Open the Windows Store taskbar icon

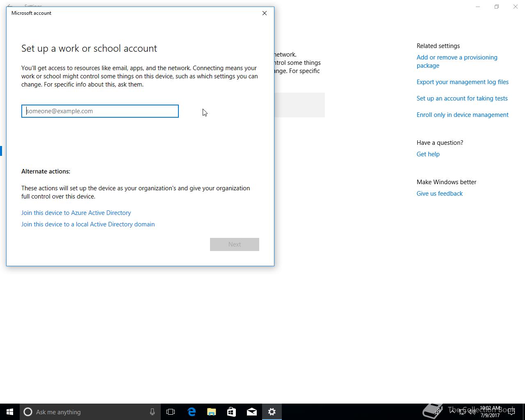(x=231, y=412)
